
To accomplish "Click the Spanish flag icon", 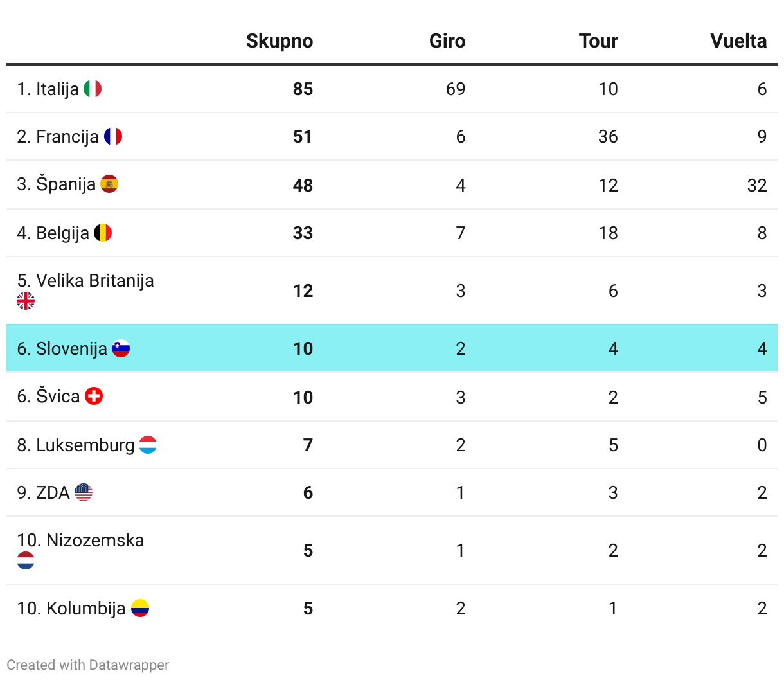I will tap(109, 184).
